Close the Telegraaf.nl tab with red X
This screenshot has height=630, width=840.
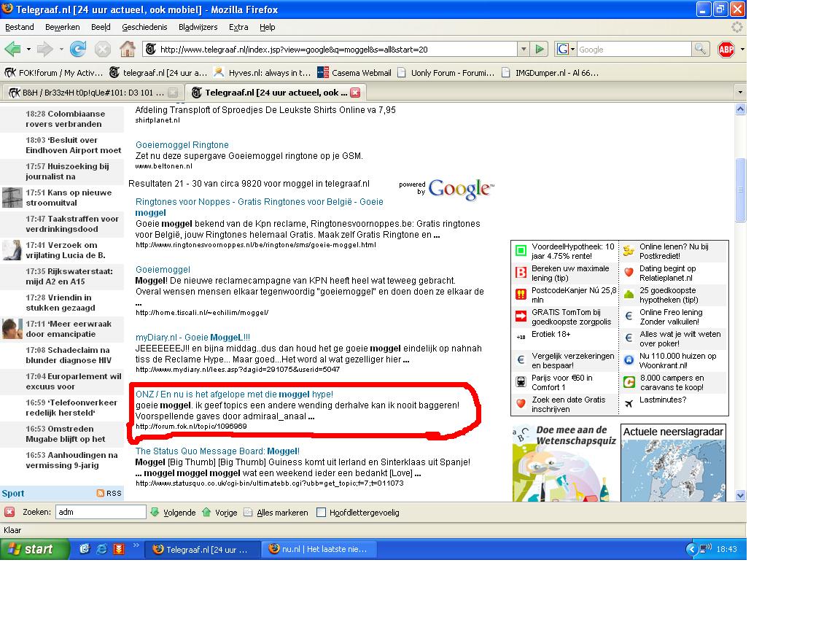[355, 93]
